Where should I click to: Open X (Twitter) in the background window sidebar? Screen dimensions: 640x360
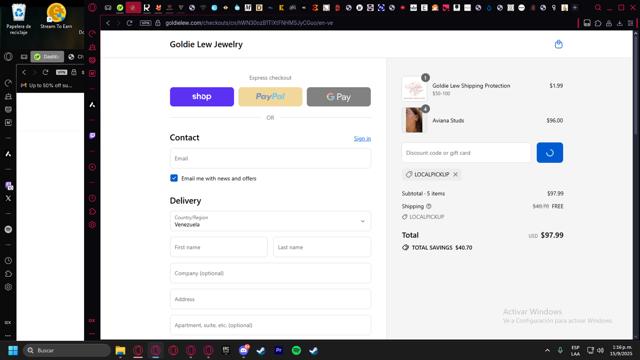(x=8, y=198)
